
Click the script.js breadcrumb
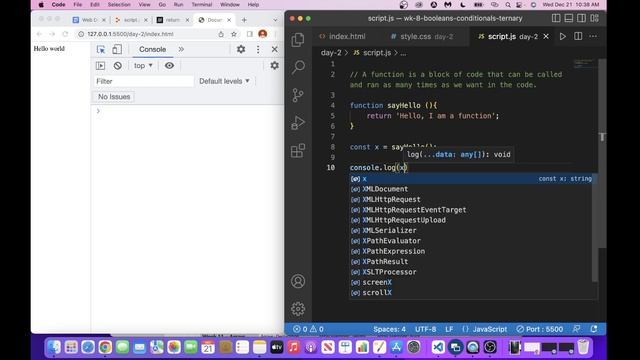[x=377, y=53]
